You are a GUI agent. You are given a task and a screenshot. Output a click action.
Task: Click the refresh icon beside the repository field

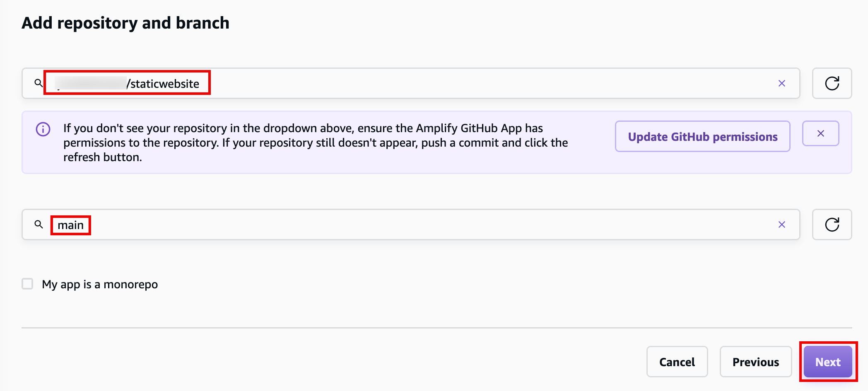pyautogui.click(x=832, y=83)
